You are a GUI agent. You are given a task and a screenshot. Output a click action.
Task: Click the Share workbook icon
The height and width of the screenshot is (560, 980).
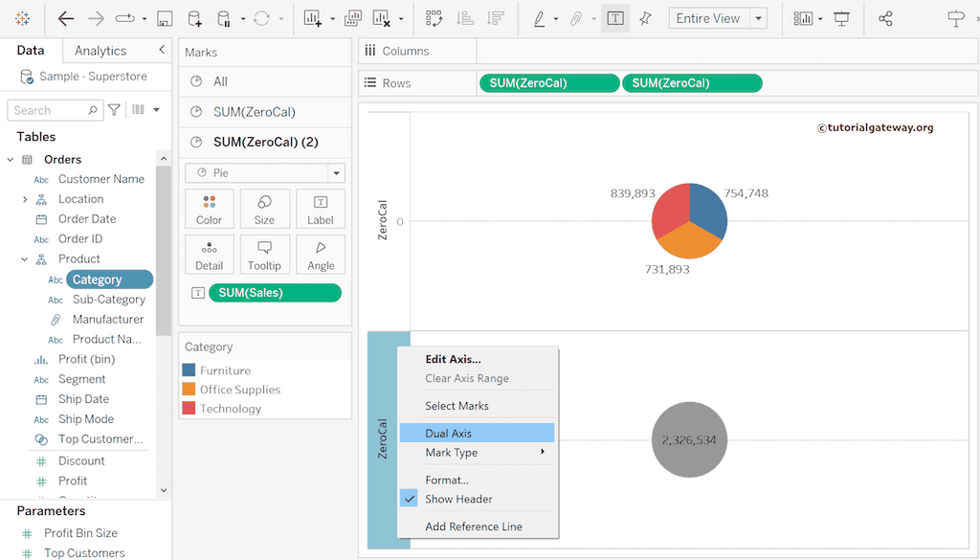[x=885, y=18]
